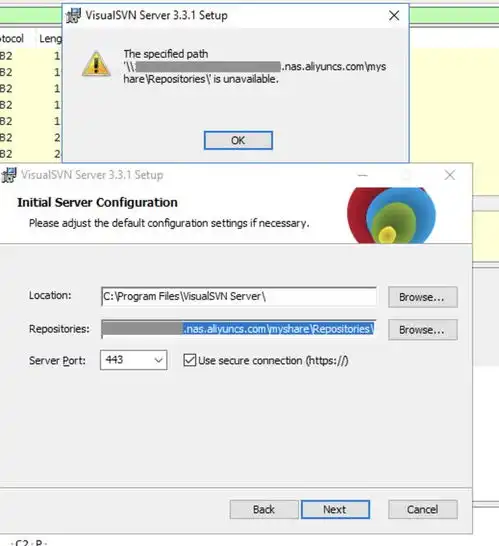Close the unavailable path error dialog

coord(394,15)
